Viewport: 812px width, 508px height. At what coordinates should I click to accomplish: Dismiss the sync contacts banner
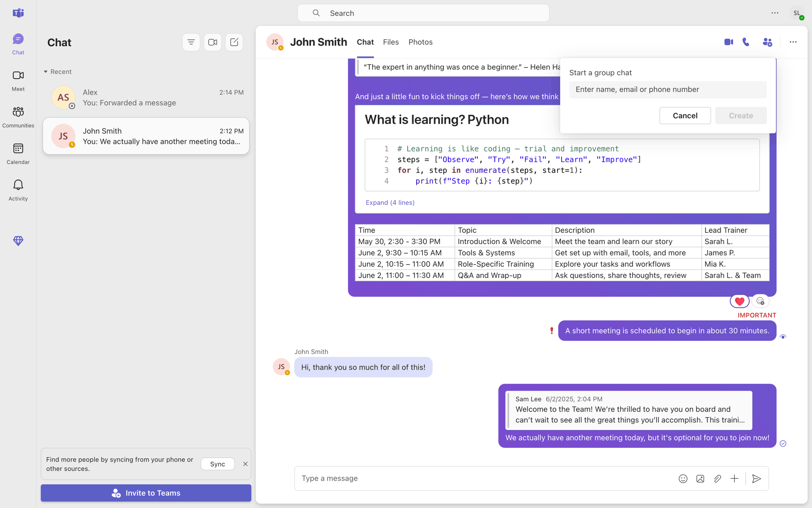coord(245,464)
